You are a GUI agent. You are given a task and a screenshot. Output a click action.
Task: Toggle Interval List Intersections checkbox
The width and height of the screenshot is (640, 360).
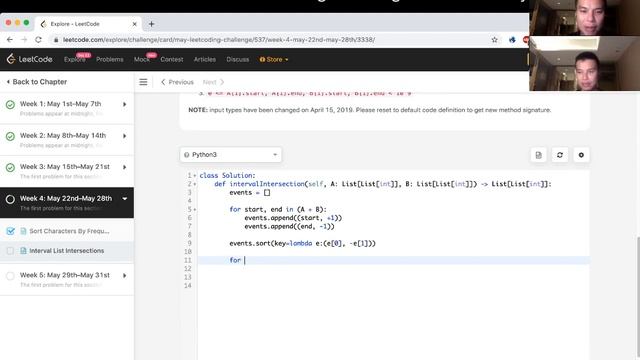10,251
